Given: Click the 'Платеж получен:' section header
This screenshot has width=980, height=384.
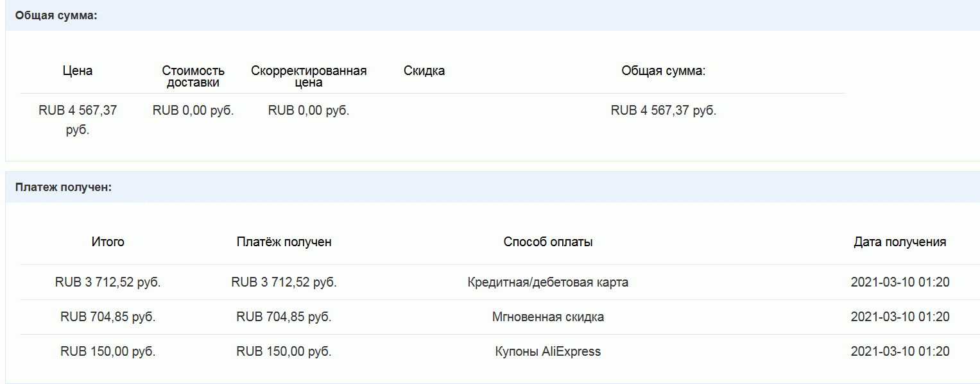Looking at the screenshot, I should pos(64,187).
